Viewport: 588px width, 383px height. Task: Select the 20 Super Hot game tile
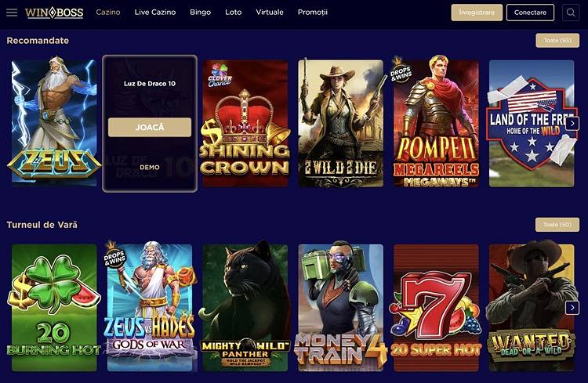(x=436, y=308)
